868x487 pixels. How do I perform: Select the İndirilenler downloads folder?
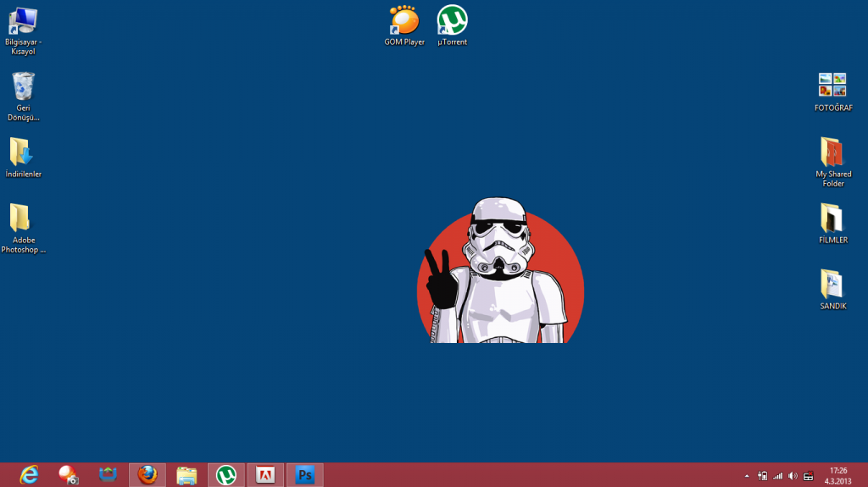(x=23, y=158)
